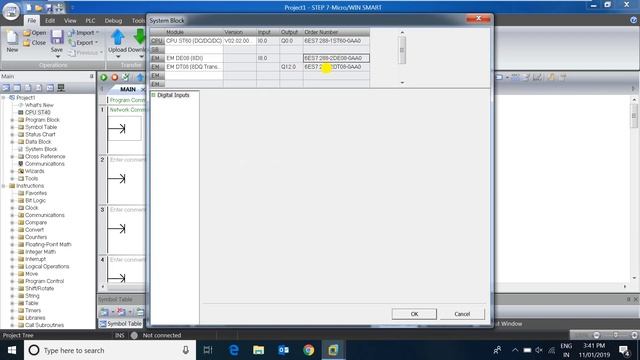The height and width of the screenshot is (360, 640).
Task: Expand the Counters instructions folder
Action: pyautogui.click(x=12, y=237)
